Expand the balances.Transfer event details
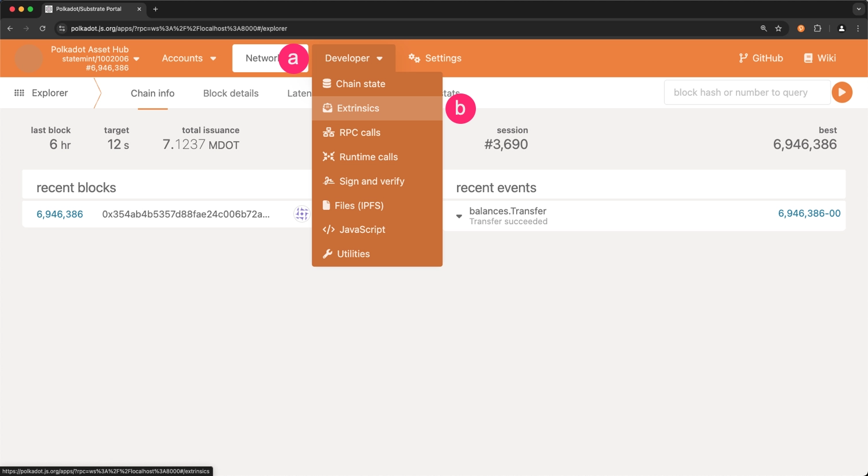This screenshot has height=476, width=868. point(459,216)
